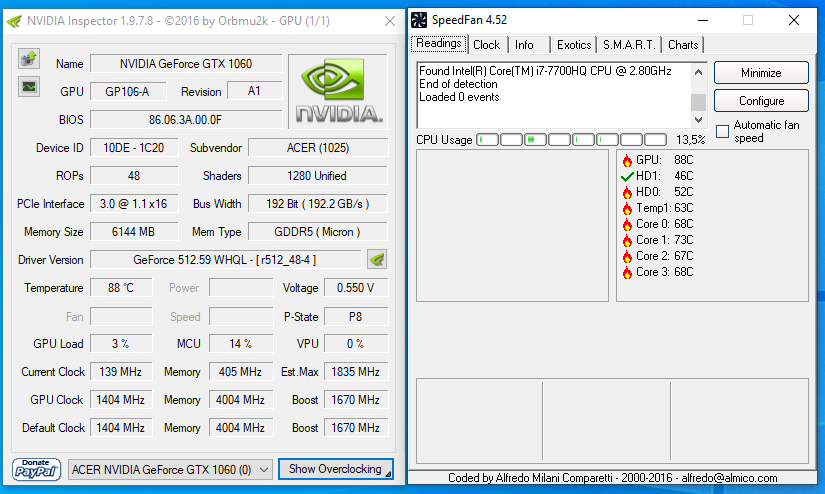This screenshot has width=825, height=494.
Task: Open the S.M.A.R.T. tab
Action: coord(629,45)
